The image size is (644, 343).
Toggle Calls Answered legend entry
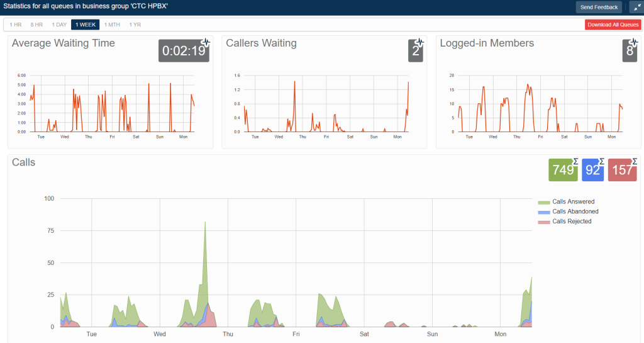coord(567,201)
